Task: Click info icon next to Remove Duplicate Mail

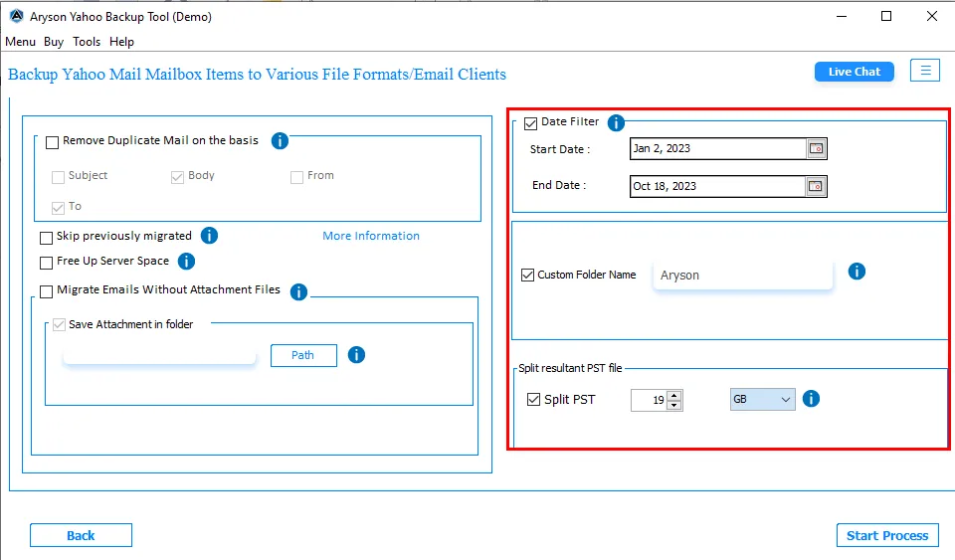Action: [280, 141]
